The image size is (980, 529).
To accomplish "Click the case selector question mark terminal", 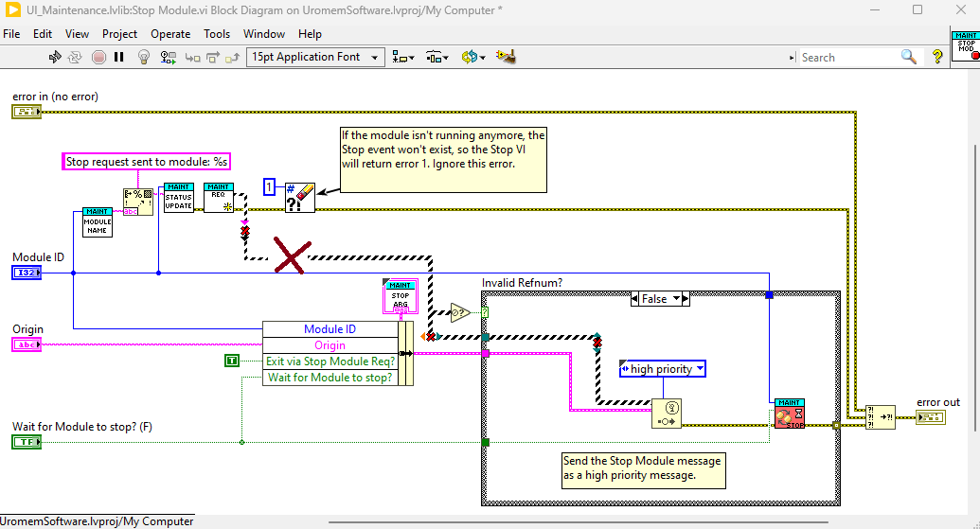I will 485,311.
